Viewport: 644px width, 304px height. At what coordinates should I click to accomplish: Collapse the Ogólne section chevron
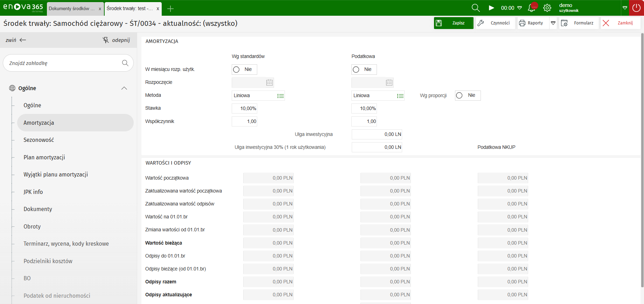124,88
